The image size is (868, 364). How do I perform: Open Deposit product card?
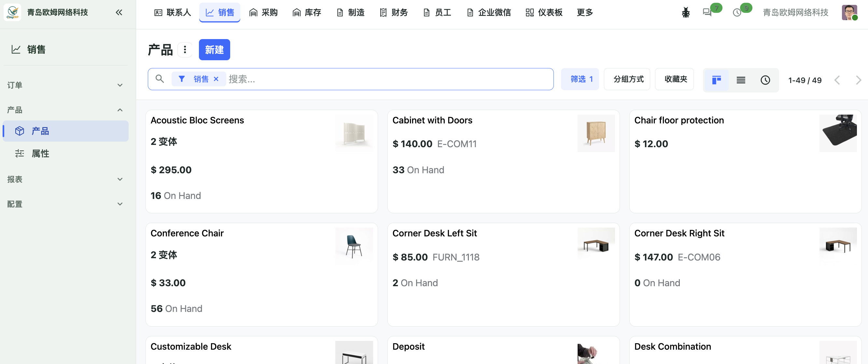(503, 351)
